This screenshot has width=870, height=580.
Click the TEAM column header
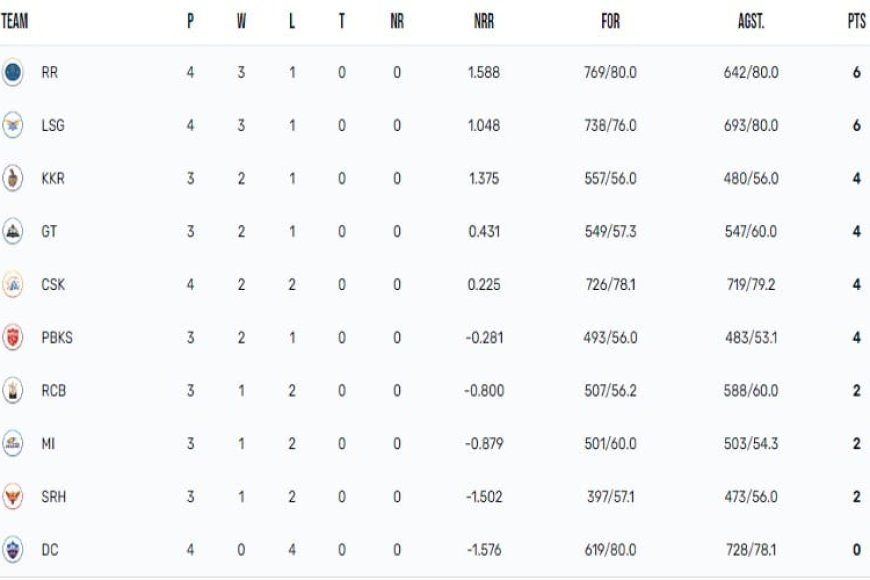point(14,22)
